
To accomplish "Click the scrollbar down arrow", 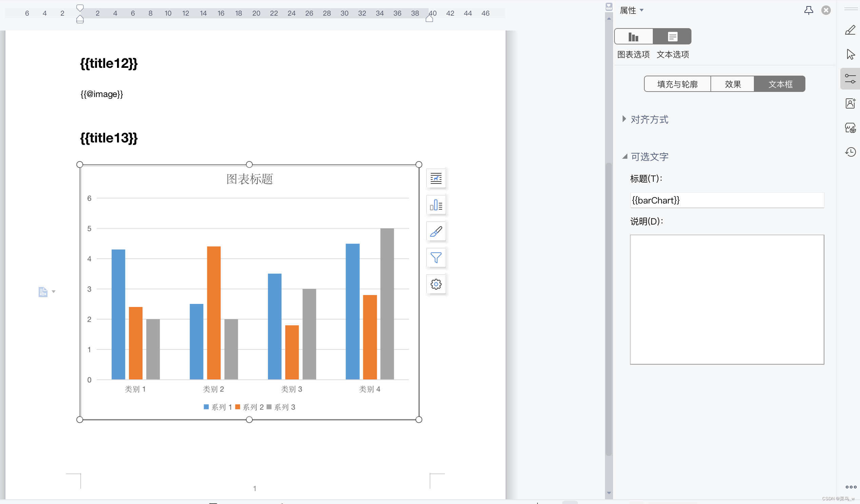I will pos(609,493).
